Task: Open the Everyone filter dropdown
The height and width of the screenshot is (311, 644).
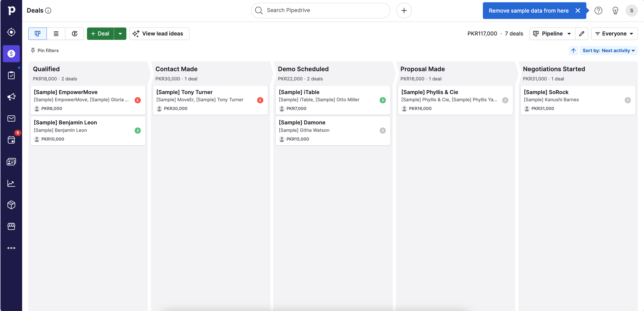Action: (x=614, y=34)
